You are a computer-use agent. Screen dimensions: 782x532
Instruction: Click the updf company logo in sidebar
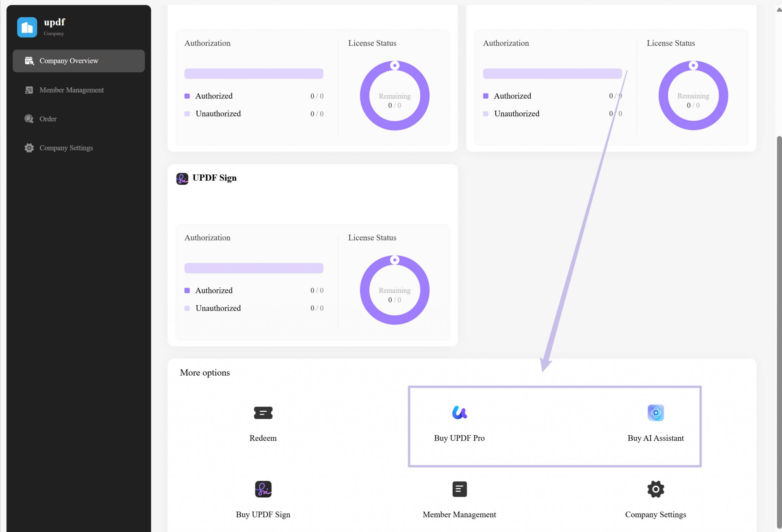(x=27, y=27)
